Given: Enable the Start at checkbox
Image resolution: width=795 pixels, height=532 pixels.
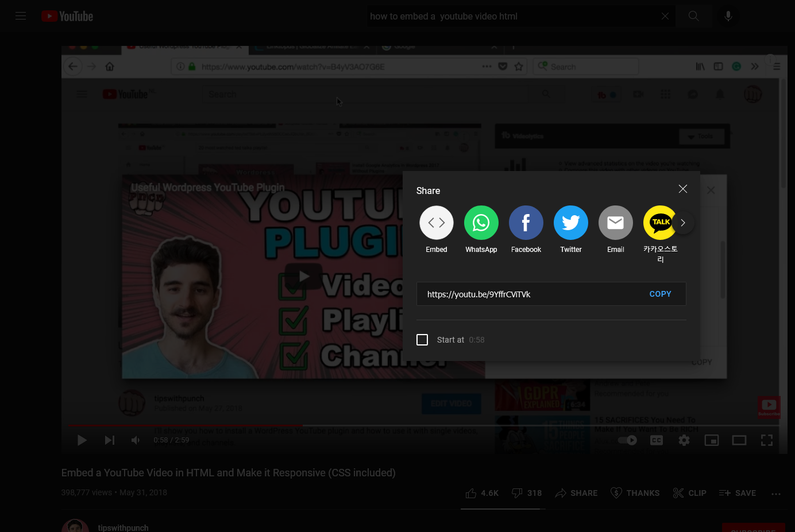Looking at the screenshot, I should 422,340.
